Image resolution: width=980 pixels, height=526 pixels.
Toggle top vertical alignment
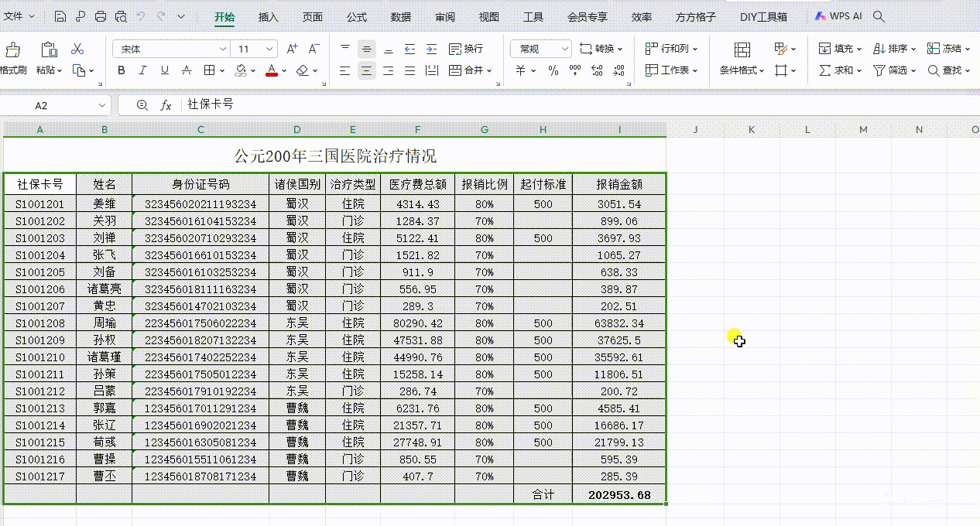(x=345, y=49)
